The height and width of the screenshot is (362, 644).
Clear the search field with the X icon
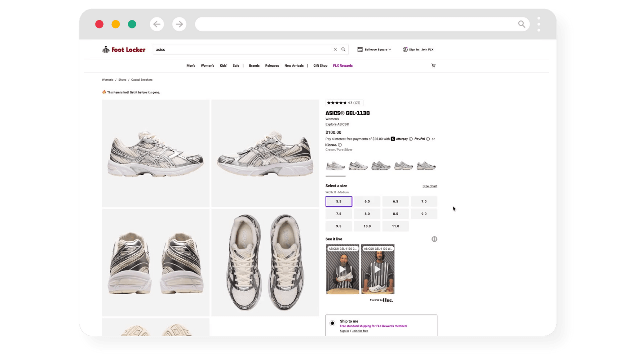coord(335,50)
